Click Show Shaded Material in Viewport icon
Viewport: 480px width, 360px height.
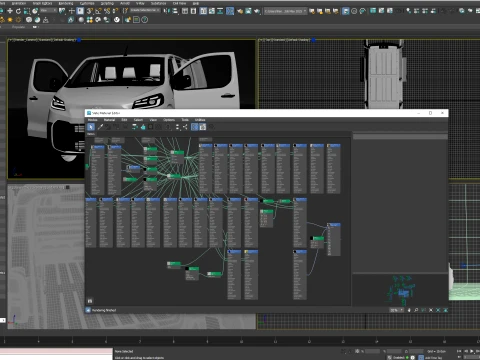[151, 127]
